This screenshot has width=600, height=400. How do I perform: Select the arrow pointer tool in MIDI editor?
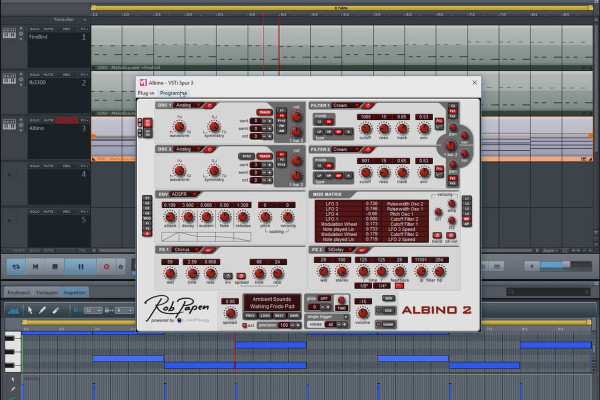(x=30, y=310)
